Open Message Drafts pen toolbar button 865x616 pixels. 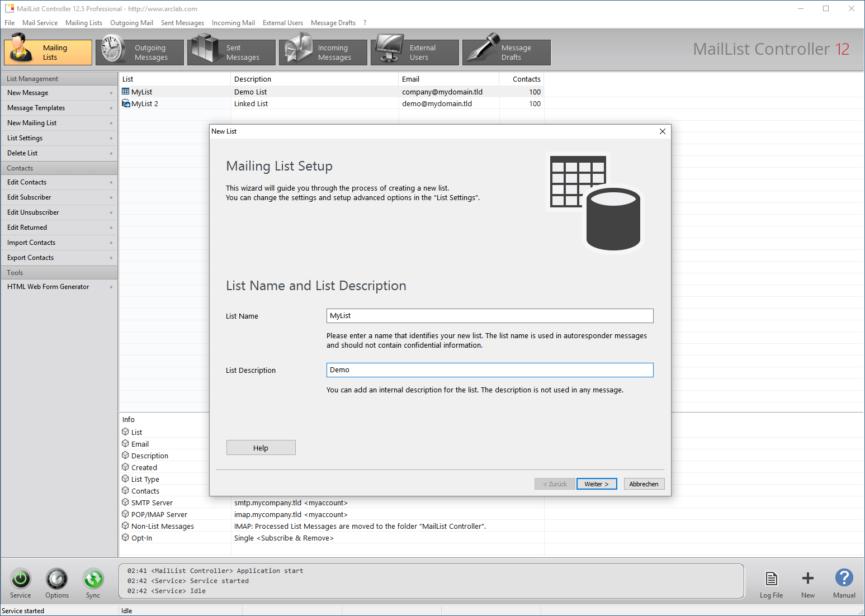click(507, 53)
